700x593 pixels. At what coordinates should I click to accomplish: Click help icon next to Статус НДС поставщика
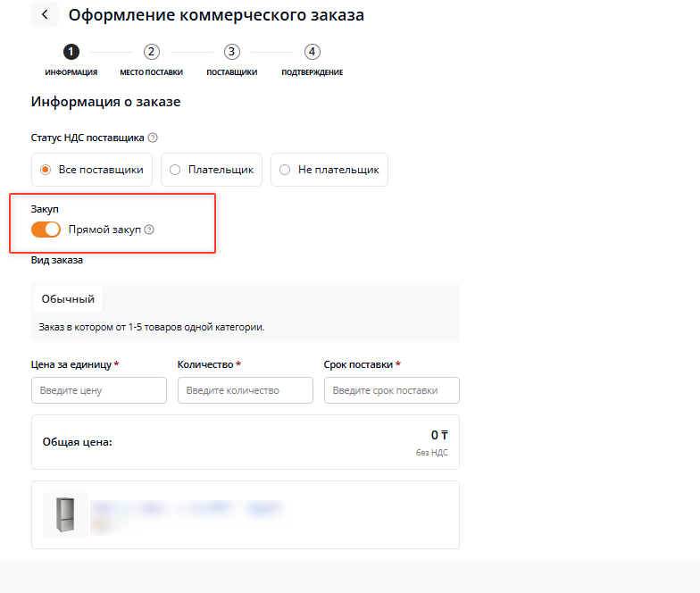pos(153,138)
